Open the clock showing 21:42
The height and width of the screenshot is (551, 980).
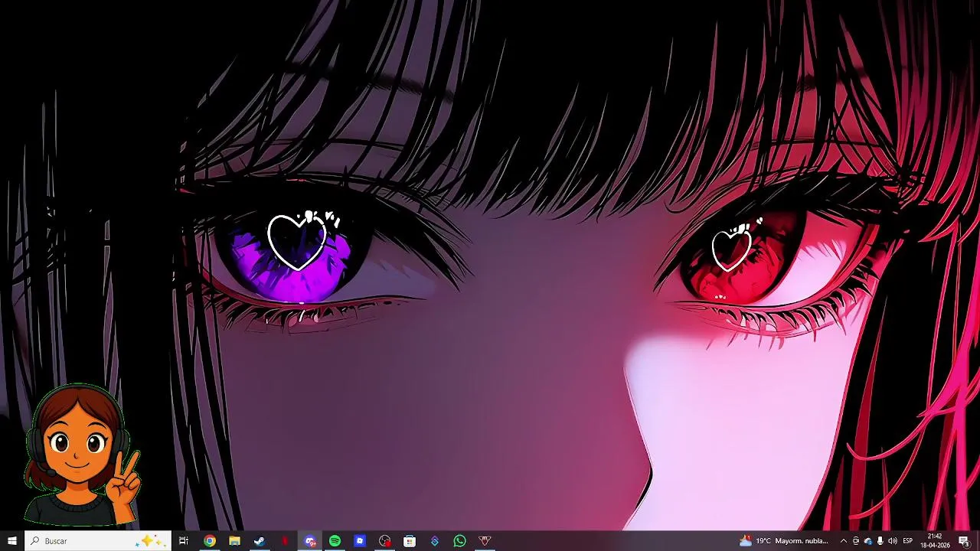point(935,541)
